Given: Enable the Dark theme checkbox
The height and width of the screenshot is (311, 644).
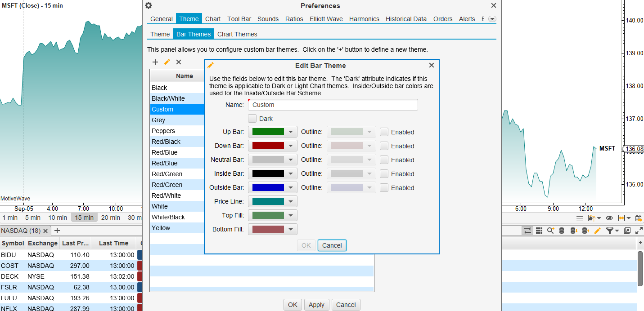Looking at the screenshot, I should coord(252,119).
